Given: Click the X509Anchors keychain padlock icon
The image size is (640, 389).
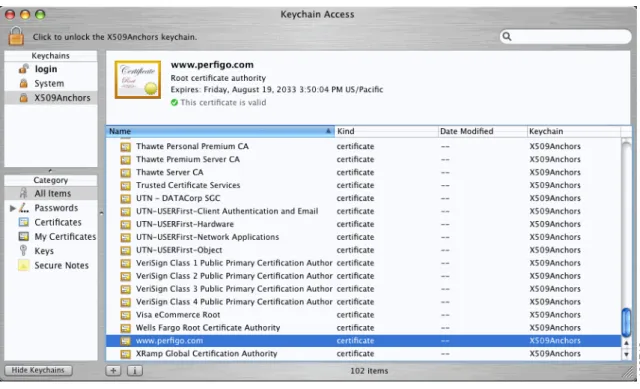Looking at the screenshot, I should 24,98.
